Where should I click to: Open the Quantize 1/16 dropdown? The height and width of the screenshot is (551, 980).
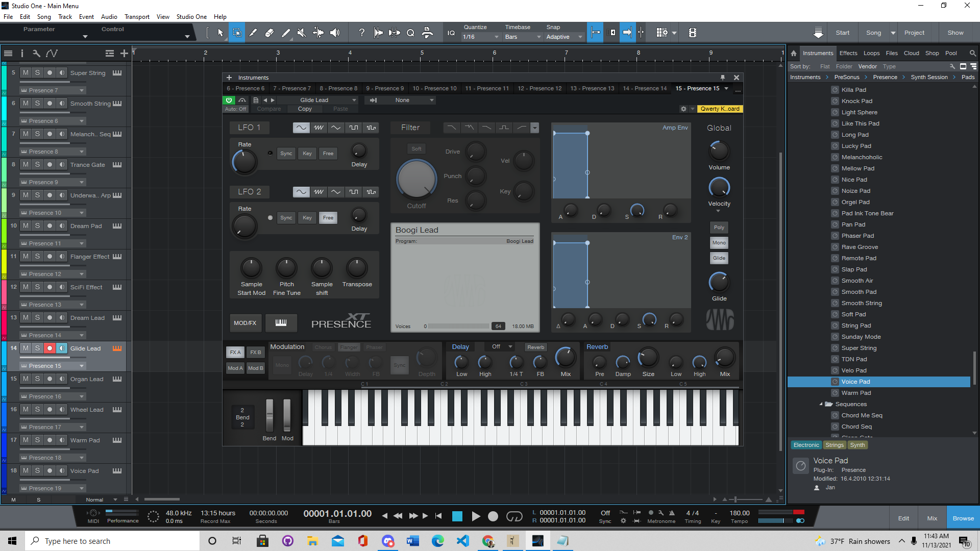click(x=480, y=37)
